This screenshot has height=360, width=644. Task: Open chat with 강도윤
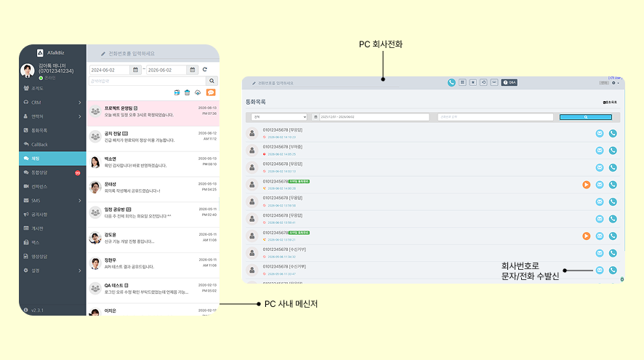point(153,240)
